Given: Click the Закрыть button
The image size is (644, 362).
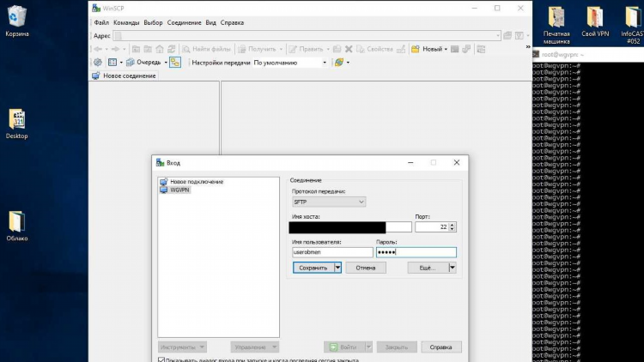Looking at the screenshot, I should pyautogui.click(x=397, y=347).
